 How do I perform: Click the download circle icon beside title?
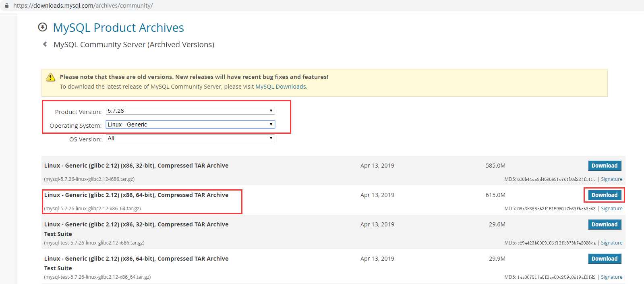tap(42, 27)
